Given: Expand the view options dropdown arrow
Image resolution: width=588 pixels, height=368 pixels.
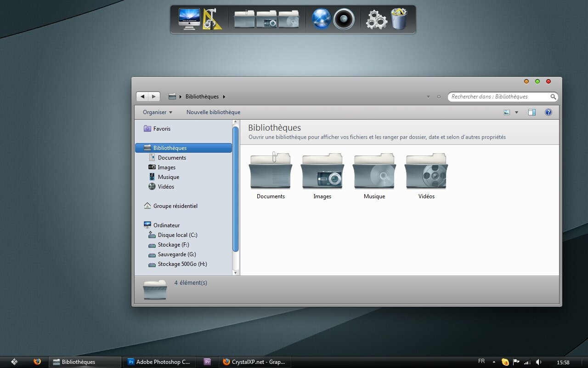Looking at the screenshot, I should click(516, 112).
